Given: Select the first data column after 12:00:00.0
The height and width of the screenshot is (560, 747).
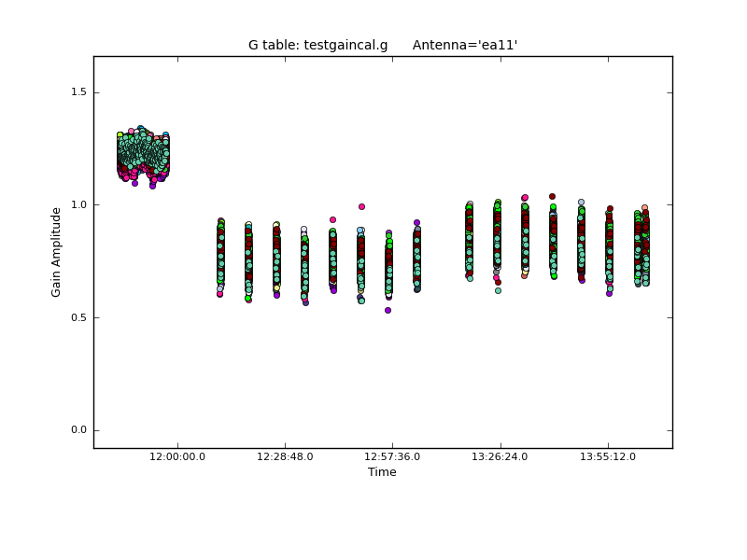Looking at the screenshot, I should coord(220,257).
